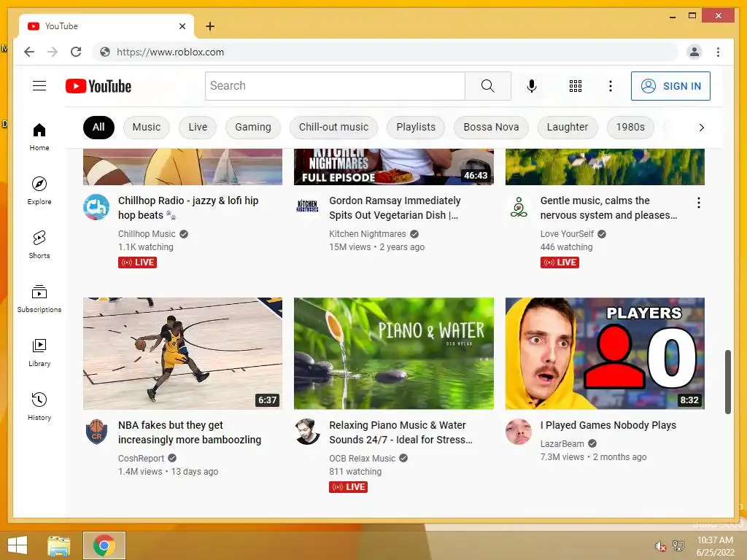The height and width of the screenshot is (560, 747).
Task: Open Kitchen Nightmares full episode thumbnail
Action: (x=393, y=167)
